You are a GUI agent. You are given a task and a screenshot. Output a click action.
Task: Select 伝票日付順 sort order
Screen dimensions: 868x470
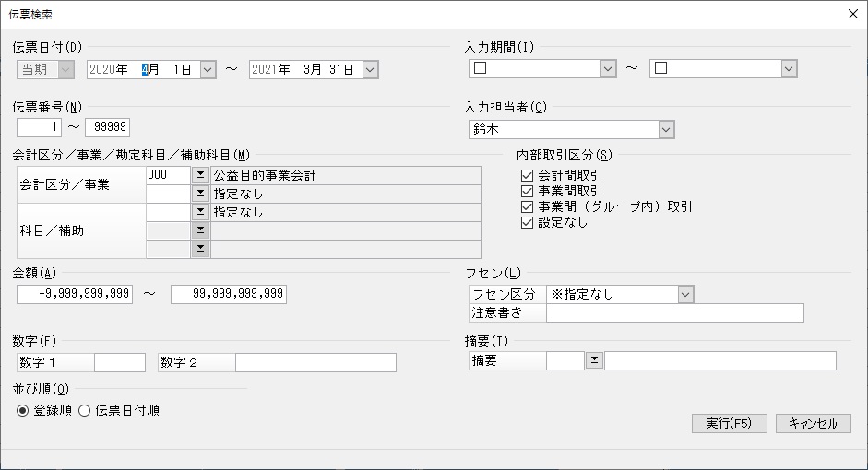[84, 410]
